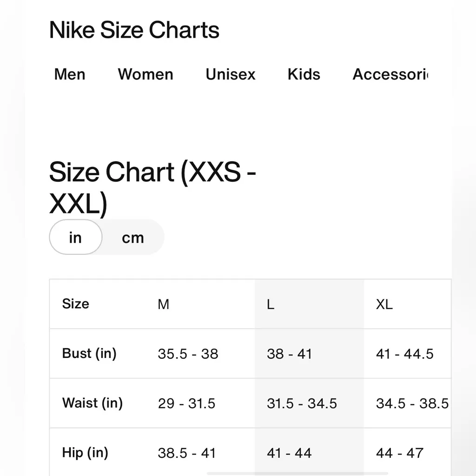
Task: Select the Unisex tab
Action: tap(231, 74)
